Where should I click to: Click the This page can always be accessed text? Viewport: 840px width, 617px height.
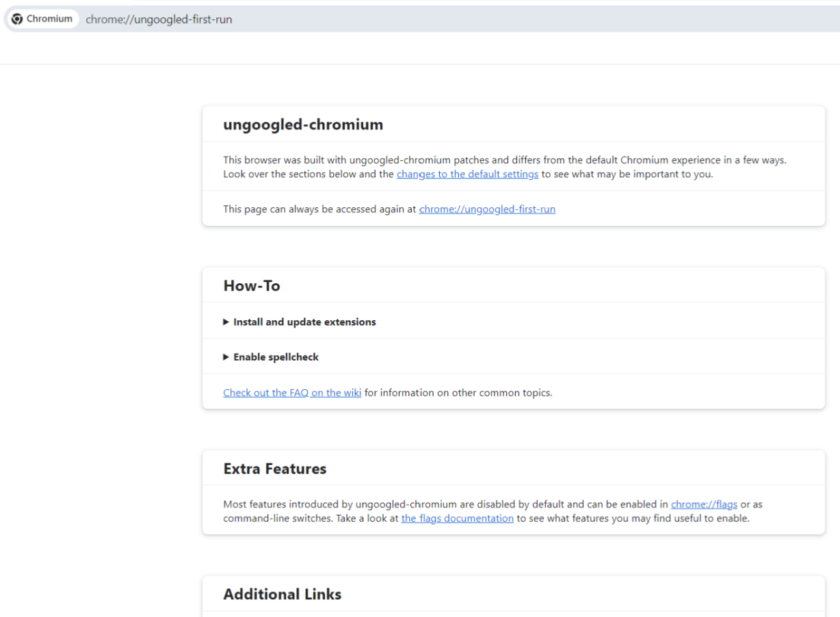point(319,209)
